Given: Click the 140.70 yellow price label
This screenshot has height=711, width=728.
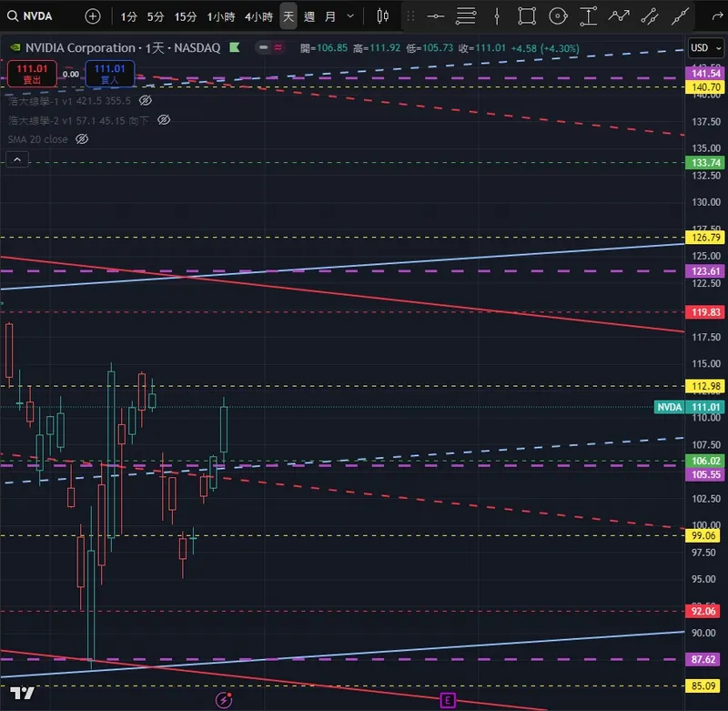Looking at the screenshot, I should coord(705,86).
